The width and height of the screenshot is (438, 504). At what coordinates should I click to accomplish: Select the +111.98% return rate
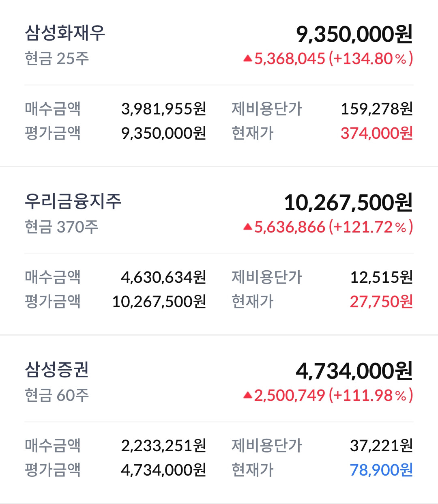click(x=371, y=395)
